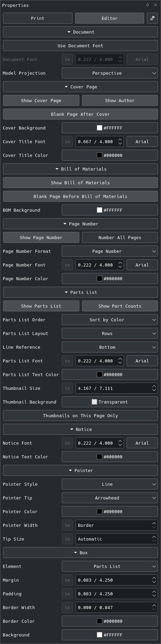The image size is (161, 644).
Task: Choose Page Number Font Arial button
Action: 142,265
